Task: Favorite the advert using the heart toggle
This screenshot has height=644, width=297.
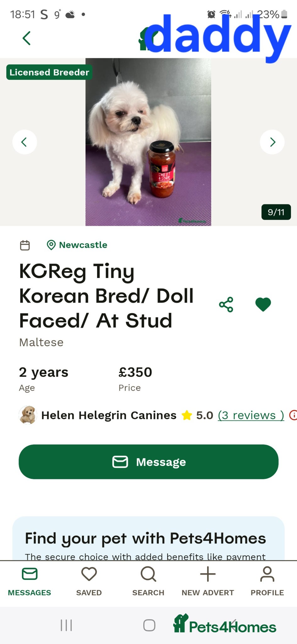Action: [263, 304]
